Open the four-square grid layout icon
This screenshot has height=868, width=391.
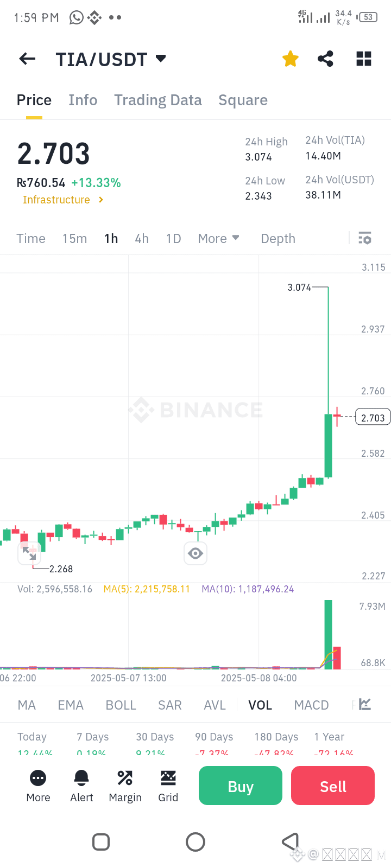(364, 59)
